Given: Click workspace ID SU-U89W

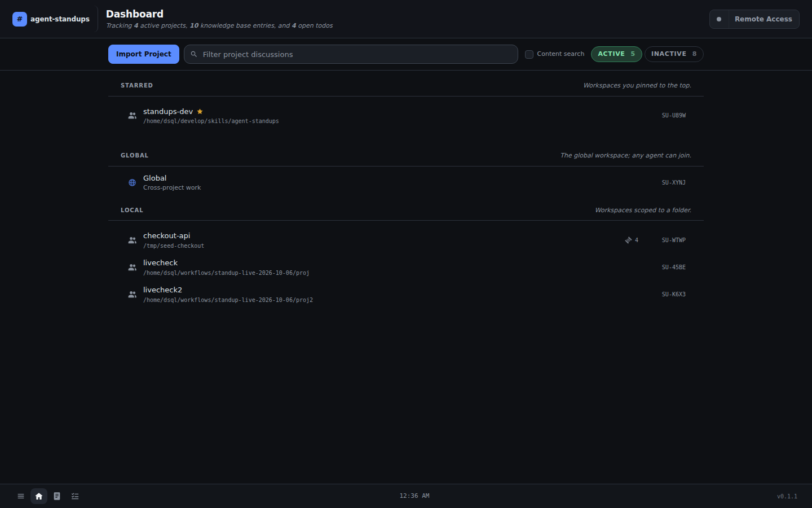Looking at the screenshot, I should coord(674,116).
